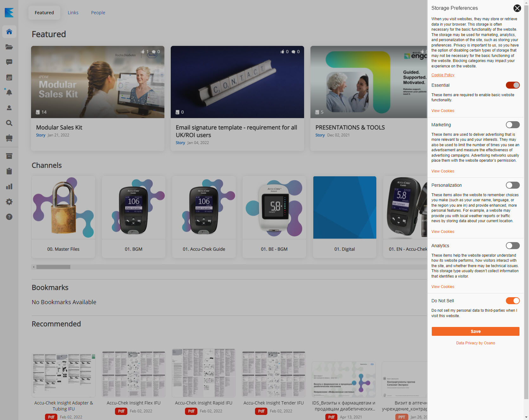Click thumbs-up icon on Modular Sales Kit card
This screenshot has height=420, width=529.
coord(143,52)
